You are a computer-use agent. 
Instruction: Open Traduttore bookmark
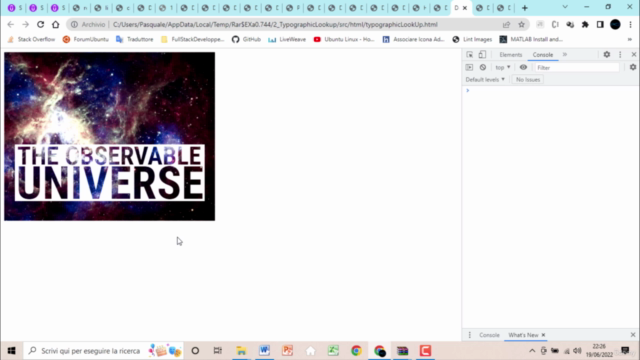pyautogui.click(x=135, y=40)
